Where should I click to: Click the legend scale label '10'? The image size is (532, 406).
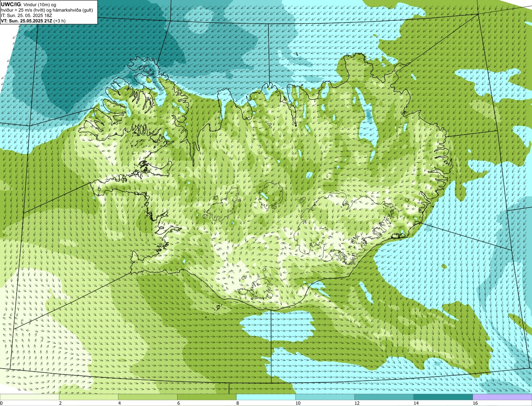pyautogui.click(x=298, y=403)
